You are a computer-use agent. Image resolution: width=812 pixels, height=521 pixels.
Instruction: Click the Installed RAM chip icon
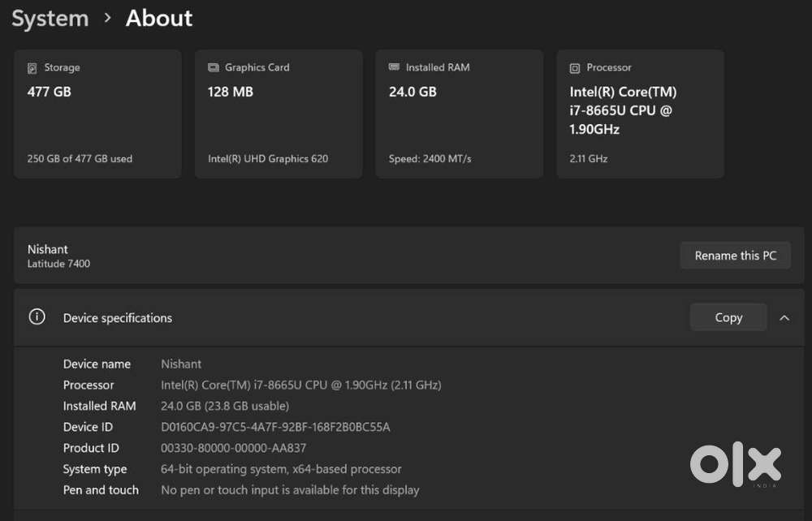pyautogui.click(x=394, y=67)
